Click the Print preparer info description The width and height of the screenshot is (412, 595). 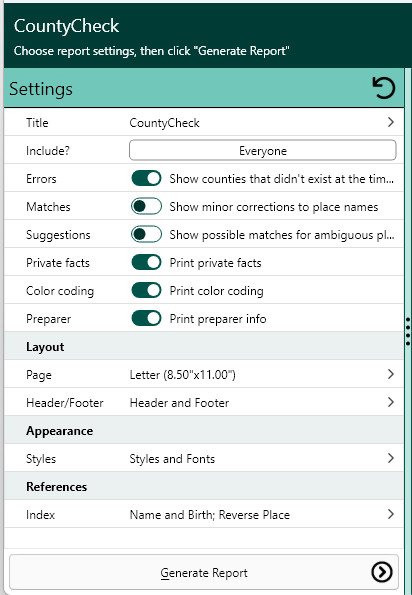point(218,319)
